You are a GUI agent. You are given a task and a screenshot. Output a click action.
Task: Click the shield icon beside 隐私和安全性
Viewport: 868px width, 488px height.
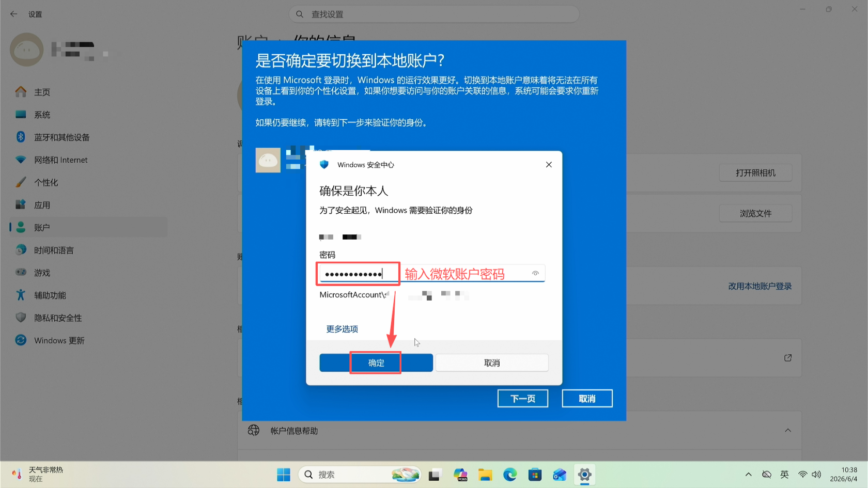coord(21,318)
